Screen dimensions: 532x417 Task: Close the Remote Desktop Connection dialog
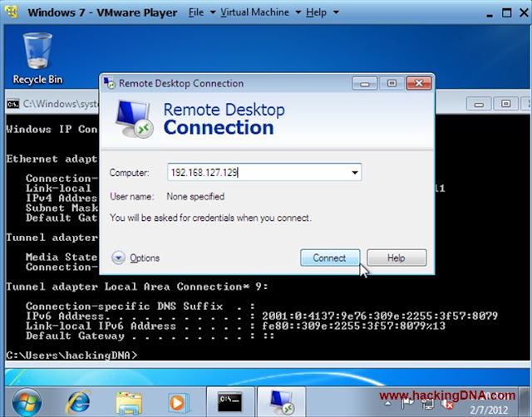tap(419, 83)
